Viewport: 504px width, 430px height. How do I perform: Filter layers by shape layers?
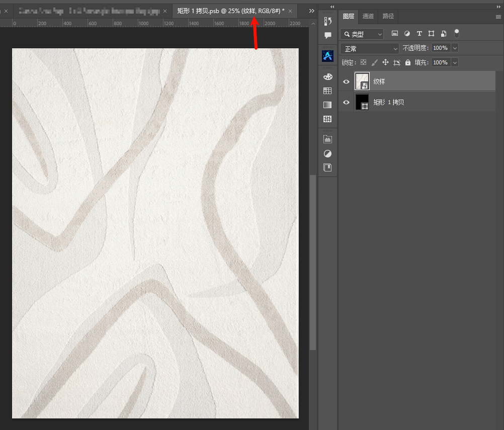tap(432, 33)
